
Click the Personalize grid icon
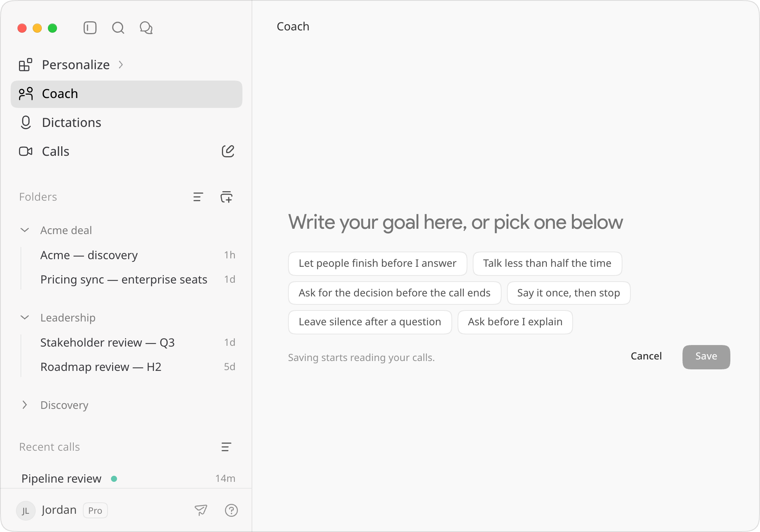tap(25, 65)
